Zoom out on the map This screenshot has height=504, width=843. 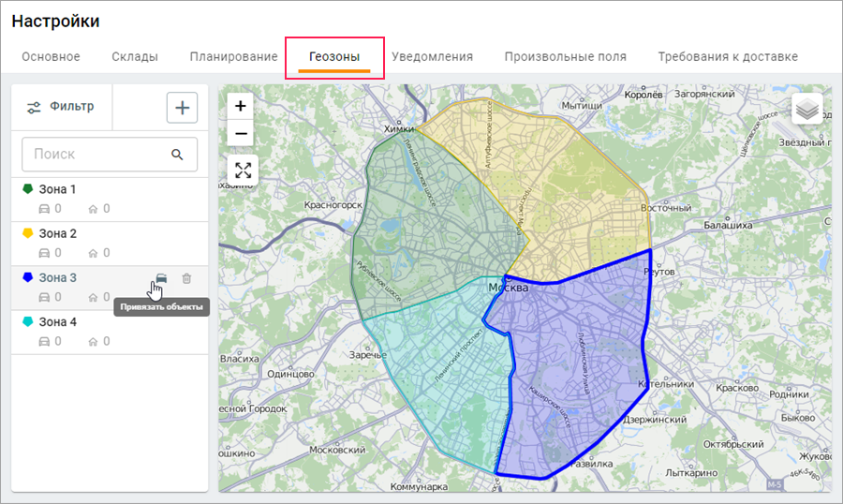pos(241,133)
